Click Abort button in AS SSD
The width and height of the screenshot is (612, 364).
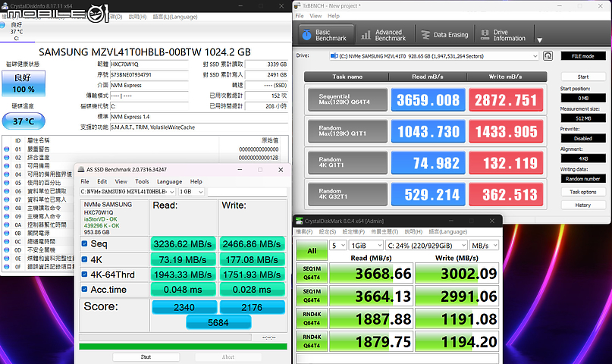click(228, 357)
